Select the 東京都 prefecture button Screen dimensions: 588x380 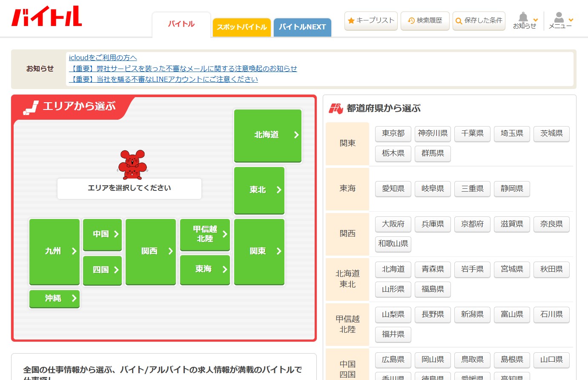tap(393, 133)
